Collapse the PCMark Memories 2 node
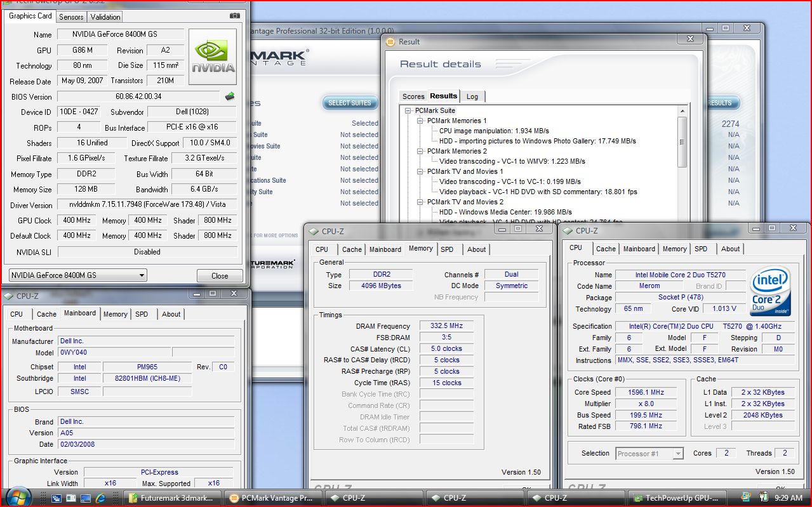The image size is (812, 507). pyautogui.click(x=420, y=151)
